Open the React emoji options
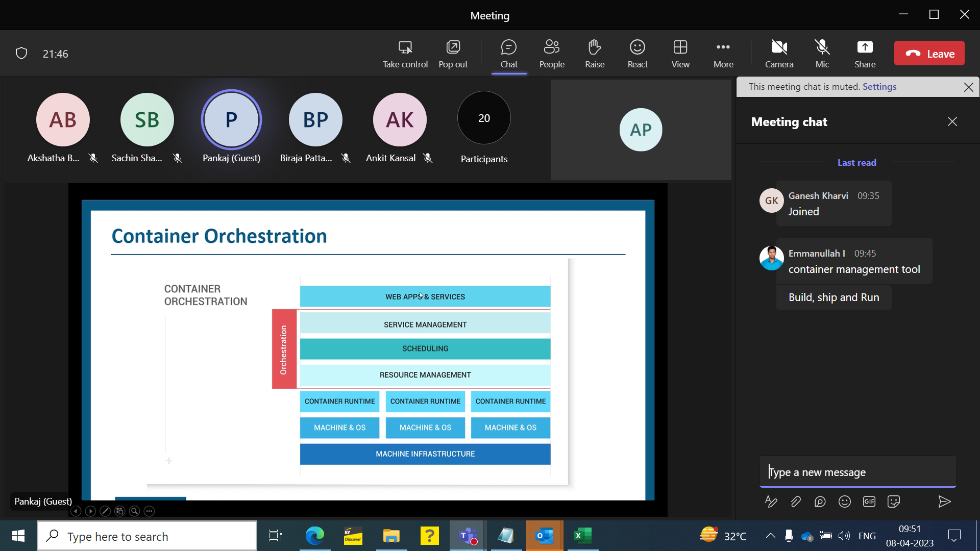 pos(638,54)
